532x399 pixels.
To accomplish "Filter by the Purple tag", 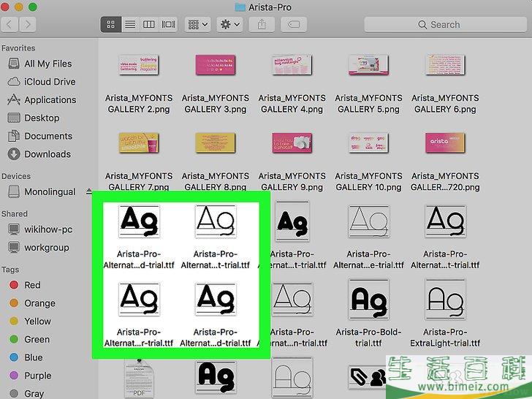I will pos(31,376).
